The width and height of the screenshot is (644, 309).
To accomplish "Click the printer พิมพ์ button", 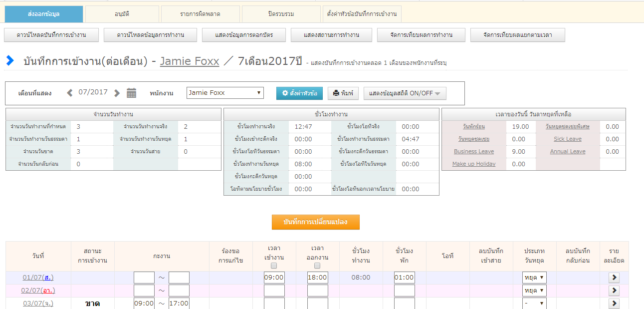I will [343, 93].
